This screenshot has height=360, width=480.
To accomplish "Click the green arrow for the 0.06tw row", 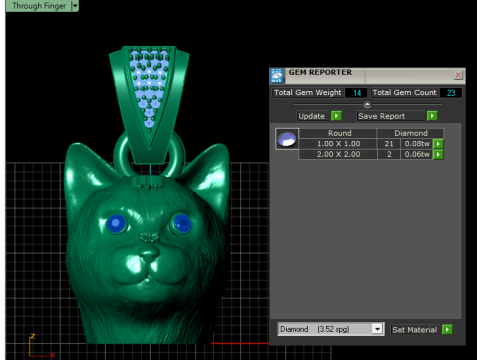I will pos(438,154).
